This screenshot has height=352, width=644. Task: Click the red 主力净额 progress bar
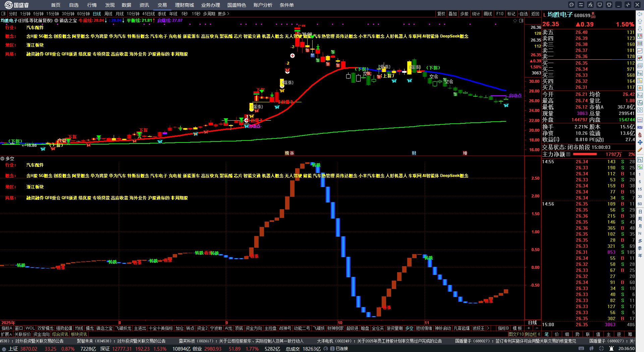(x=585, y=154)
